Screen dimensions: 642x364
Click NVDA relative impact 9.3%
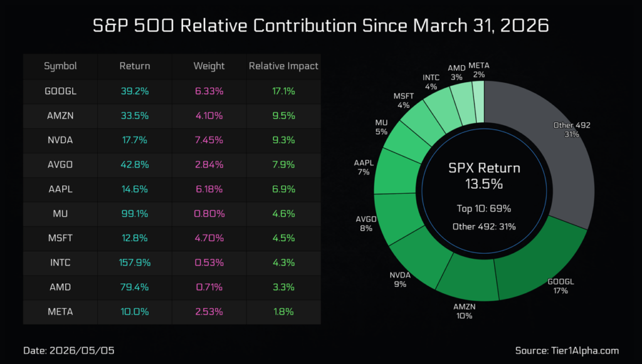click(283, 140)
